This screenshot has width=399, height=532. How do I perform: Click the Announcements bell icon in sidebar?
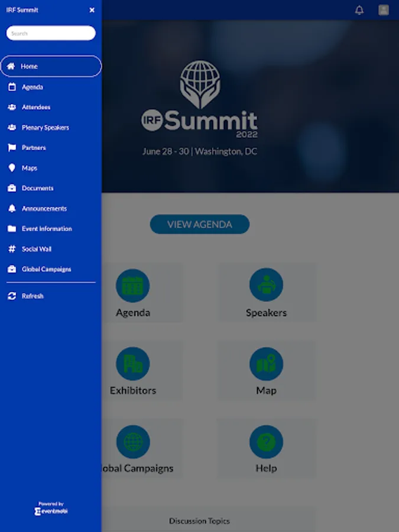[x=12, y=208]
